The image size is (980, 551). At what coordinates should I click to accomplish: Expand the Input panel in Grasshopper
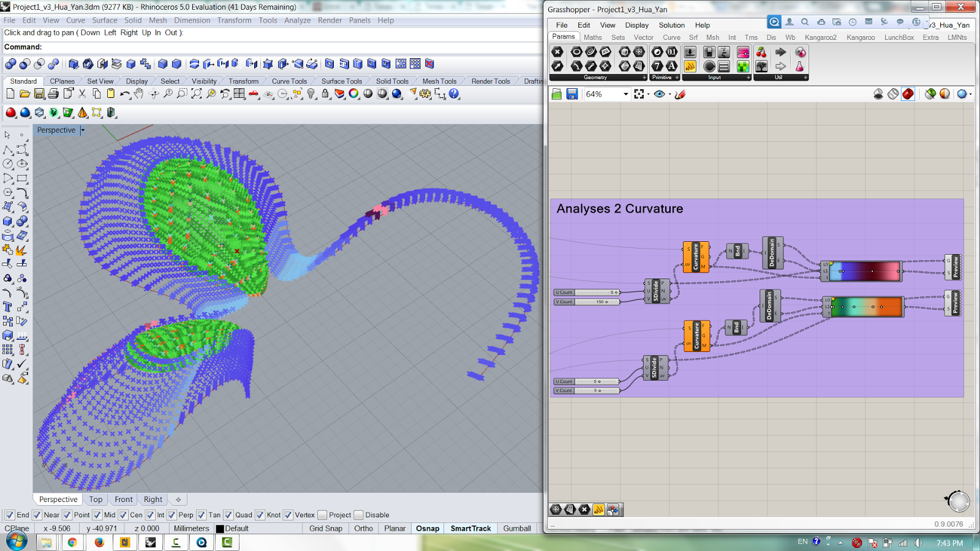point(748,78)
